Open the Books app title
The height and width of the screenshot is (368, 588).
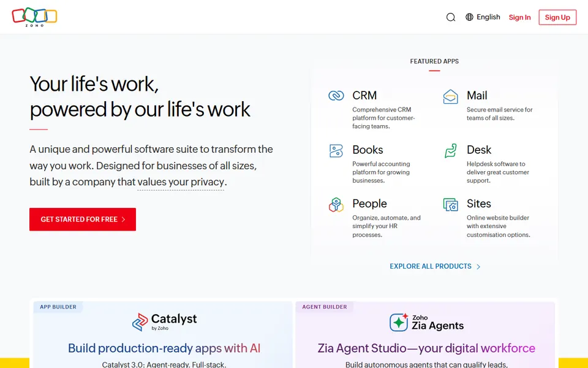point(367,150)
